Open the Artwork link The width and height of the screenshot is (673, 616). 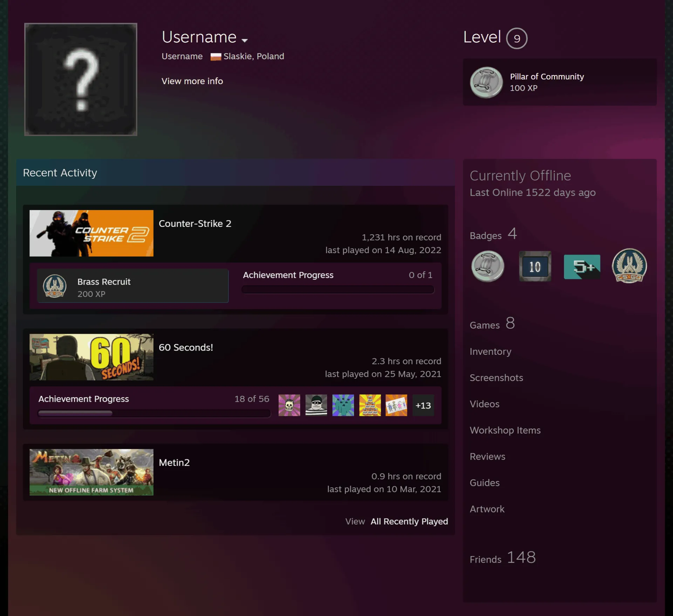click(487, 509)
